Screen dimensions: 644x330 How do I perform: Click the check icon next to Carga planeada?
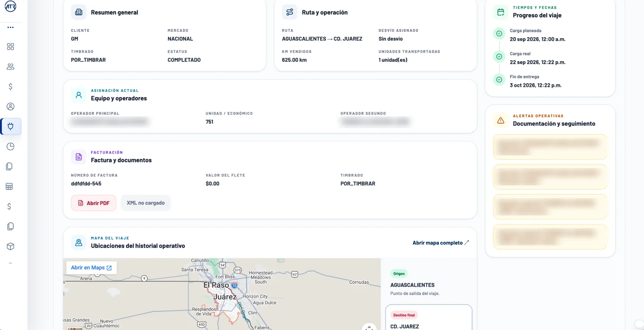(x=499, y=34)
